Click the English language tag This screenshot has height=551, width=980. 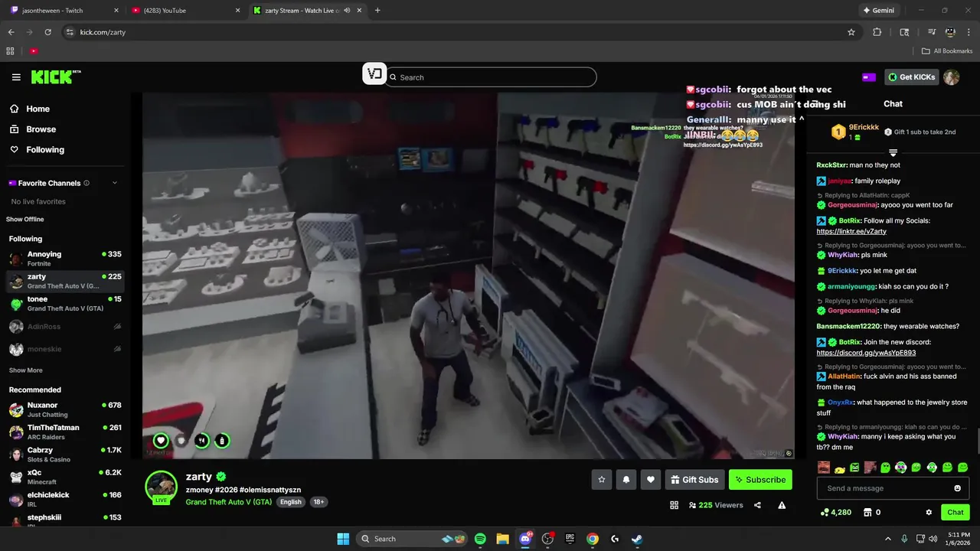click(290, 502)
